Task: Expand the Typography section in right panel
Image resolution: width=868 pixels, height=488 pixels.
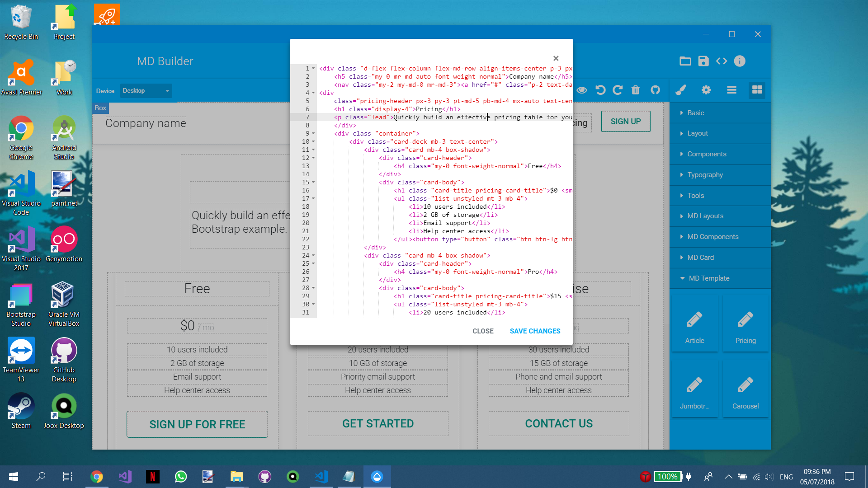Action: tap(705, 174)
